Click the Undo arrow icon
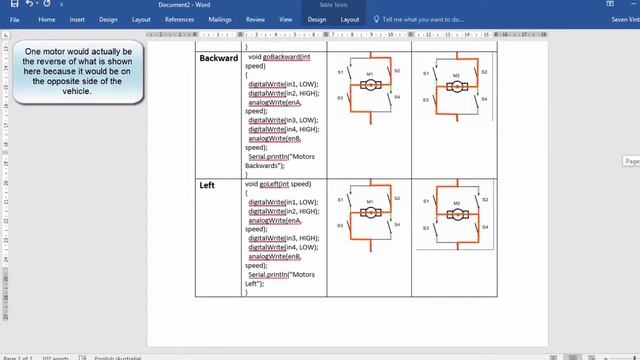 [29, 4]
